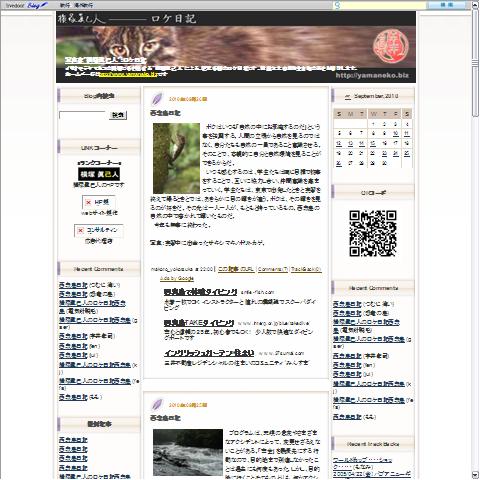Viewport: 480px width, 480px height.
Task: Open Comments(7) link under first post
Action: click(273, 269)
